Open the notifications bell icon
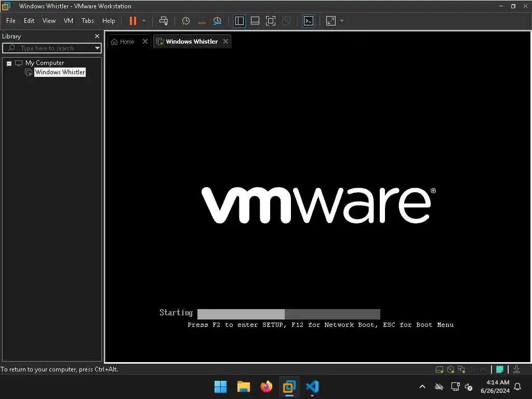The image size is (532, 399). tap(517, 387)
